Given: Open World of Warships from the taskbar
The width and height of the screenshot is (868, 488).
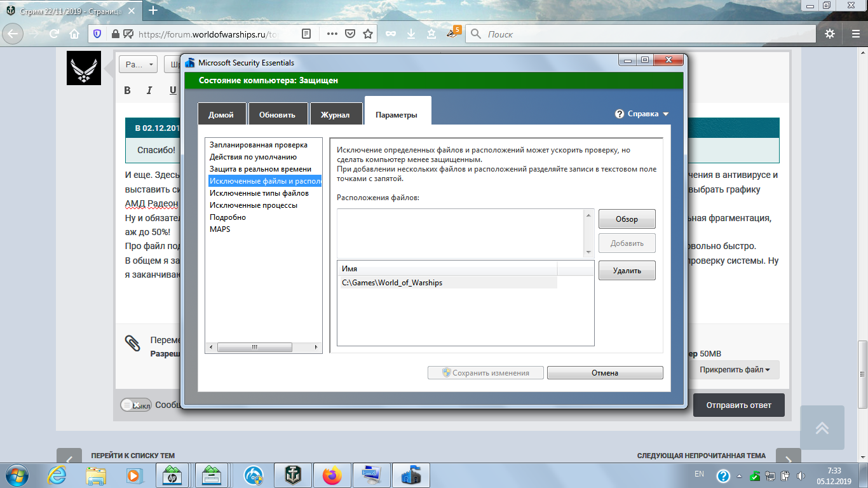Looking at the screenshot, I should (x=292, y=475).
